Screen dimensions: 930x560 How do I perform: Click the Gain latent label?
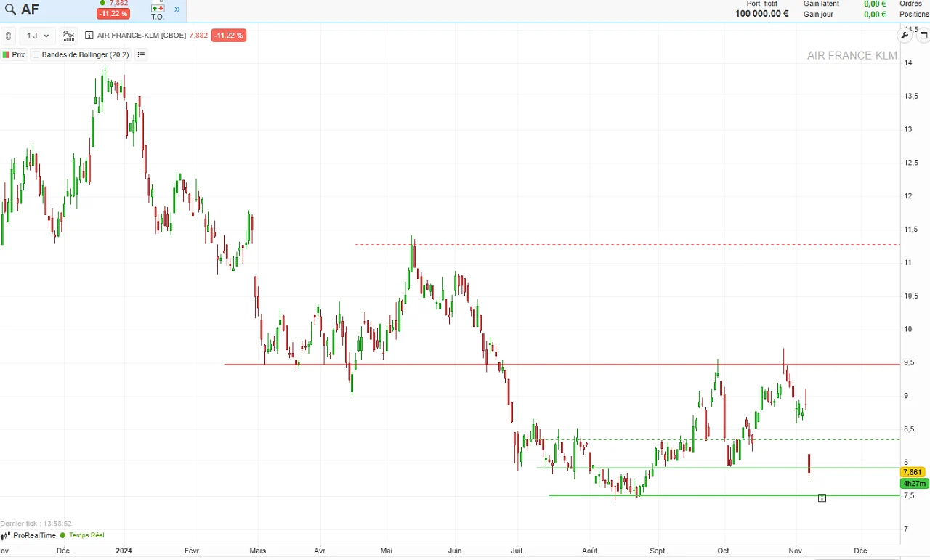coord(821,4)
